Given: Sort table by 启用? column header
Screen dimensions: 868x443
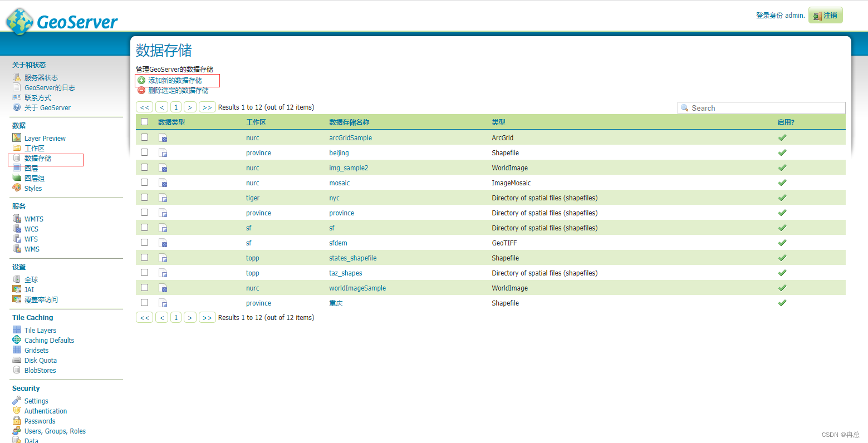Looking at the screenshot, I should click(x=786, y=122).
